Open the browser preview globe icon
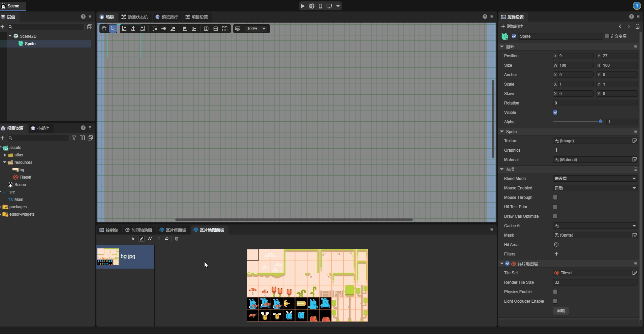 [312, 6]
